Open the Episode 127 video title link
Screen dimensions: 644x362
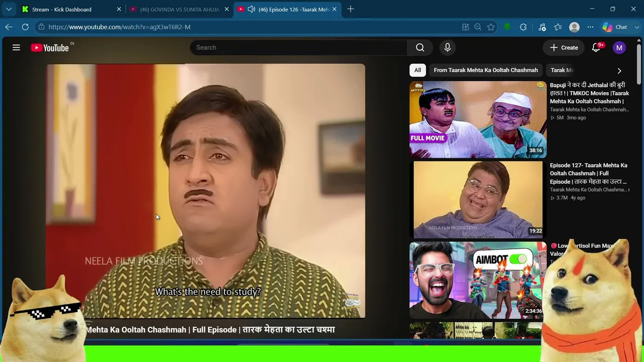(589, 173)
